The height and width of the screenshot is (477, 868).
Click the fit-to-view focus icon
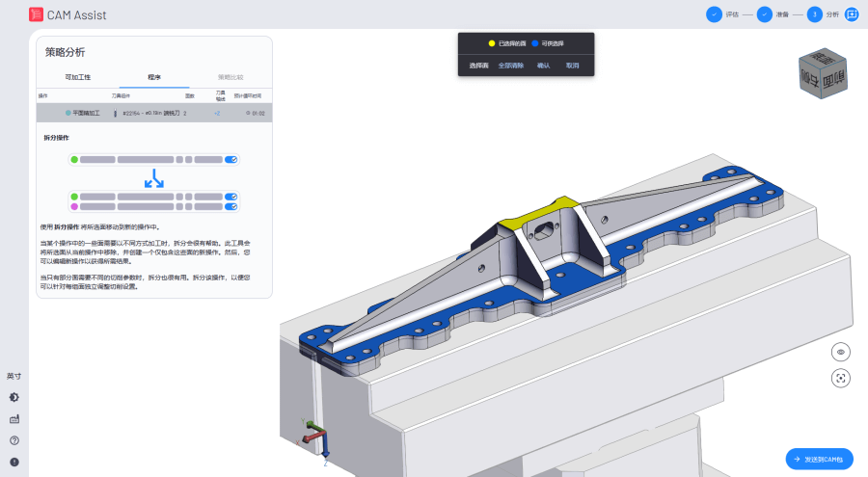click(x=841, y=378)
